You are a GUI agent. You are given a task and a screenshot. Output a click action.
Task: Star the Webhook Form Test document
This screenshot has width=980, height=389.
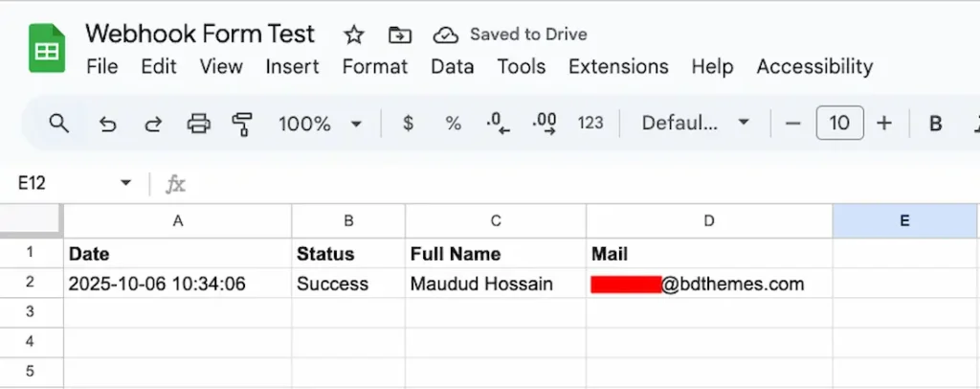tap(354, 35)
